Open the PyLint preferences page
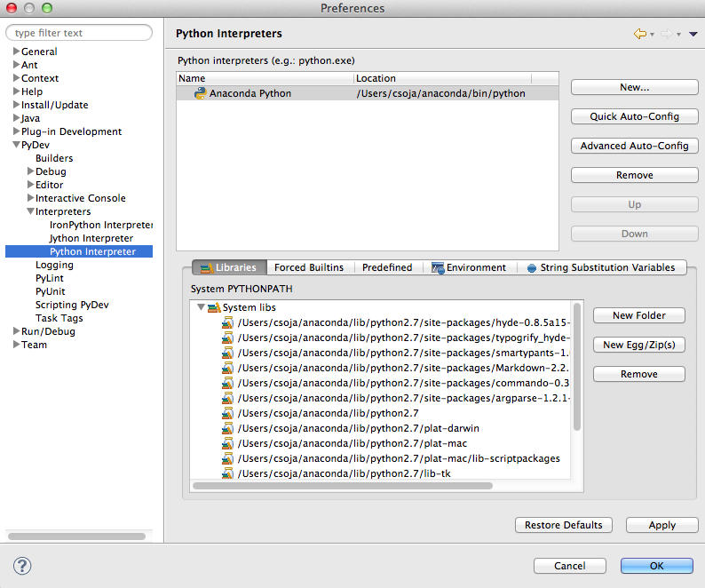Viewport: 705px width, 588px height. pyautogui.click(x=50, y=278)
